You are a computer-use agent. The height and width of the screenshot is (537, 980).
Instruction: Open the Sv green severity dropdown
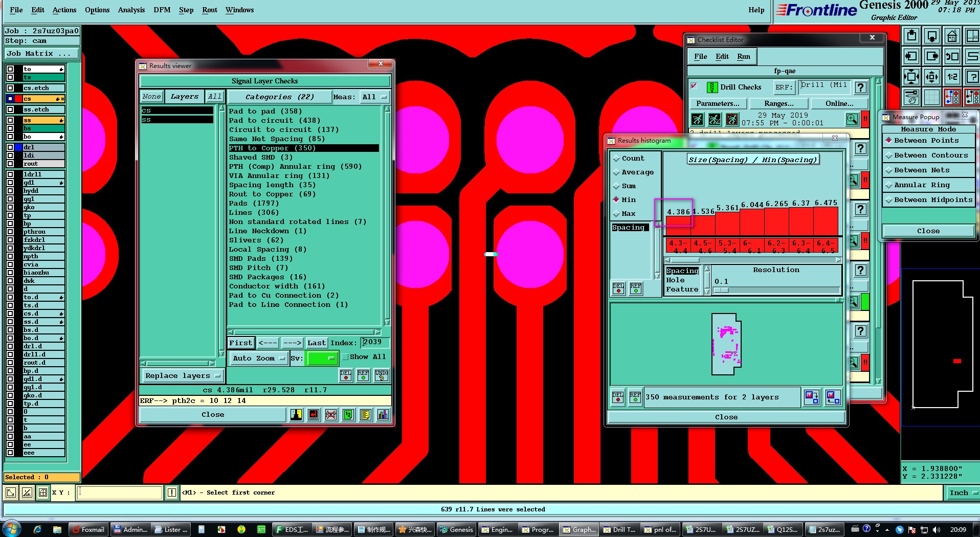point(322,359)
